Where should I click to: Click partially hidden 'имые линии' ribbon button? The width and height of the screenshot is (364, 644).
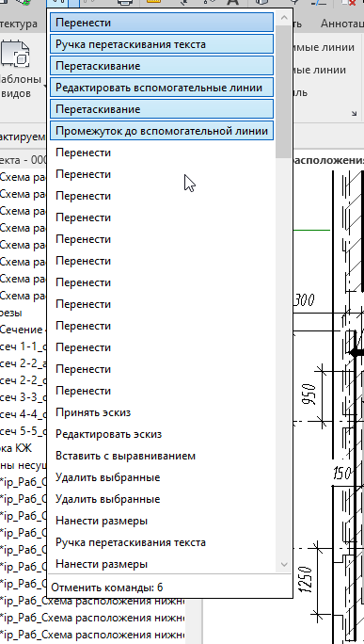tap(323, 48)
